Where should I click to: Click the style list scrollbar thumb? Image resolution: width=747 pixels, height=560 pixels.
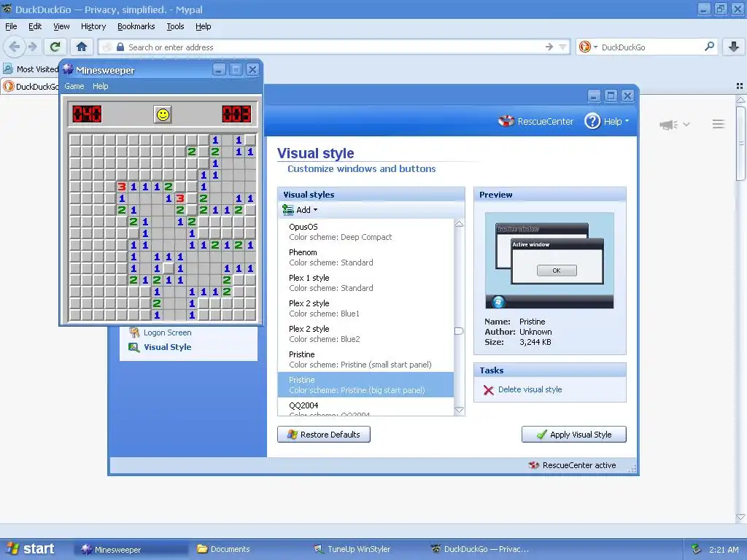click(x=460, y=331)
